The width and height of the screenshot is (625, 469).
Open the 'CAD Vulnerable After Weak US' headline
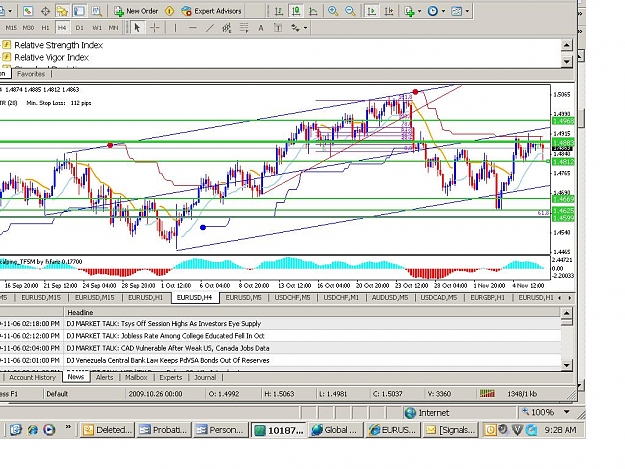[x=168, y=348]
